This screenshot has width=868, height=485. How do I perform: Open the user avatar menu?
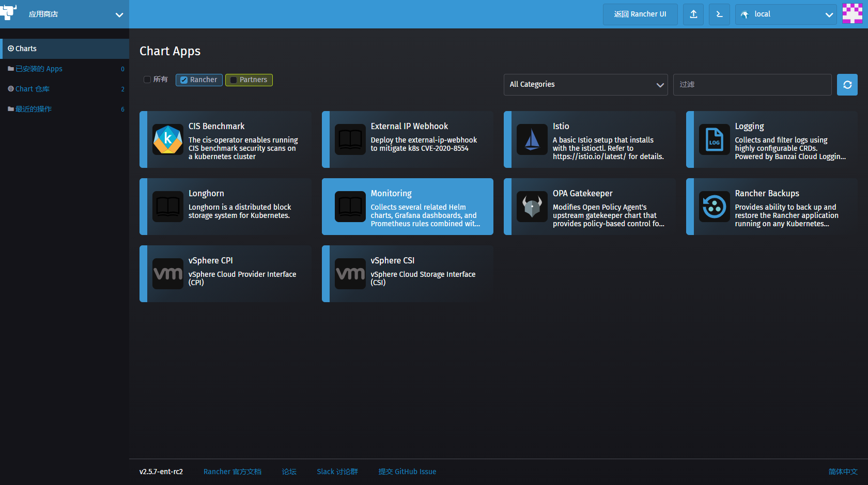[x=853, y=14]
